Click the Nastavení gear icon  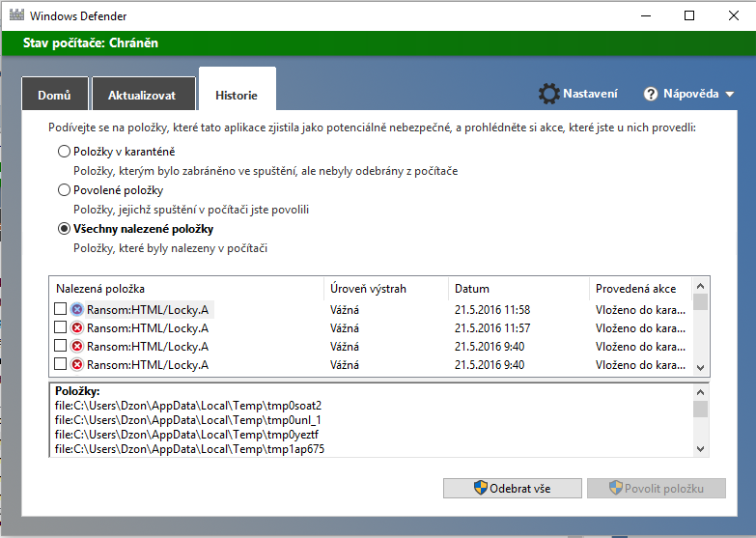(x=549, y=94)
